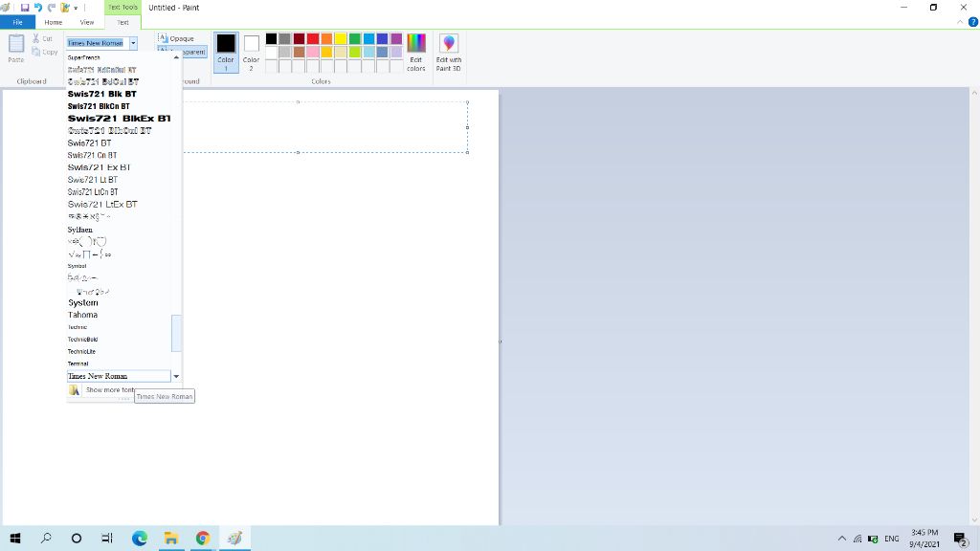Select Times New Roman in font list

119,376
